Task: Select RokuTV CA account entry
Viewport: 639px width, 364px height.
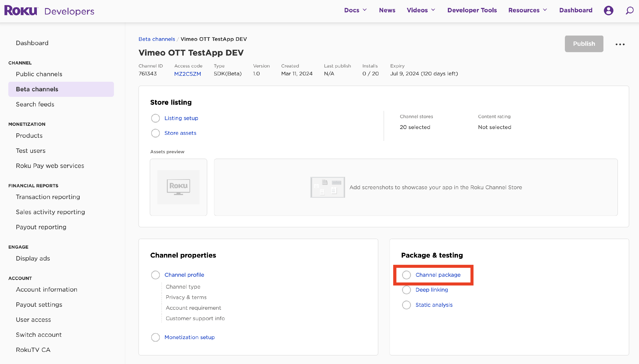Action: [x=33, y=350]
